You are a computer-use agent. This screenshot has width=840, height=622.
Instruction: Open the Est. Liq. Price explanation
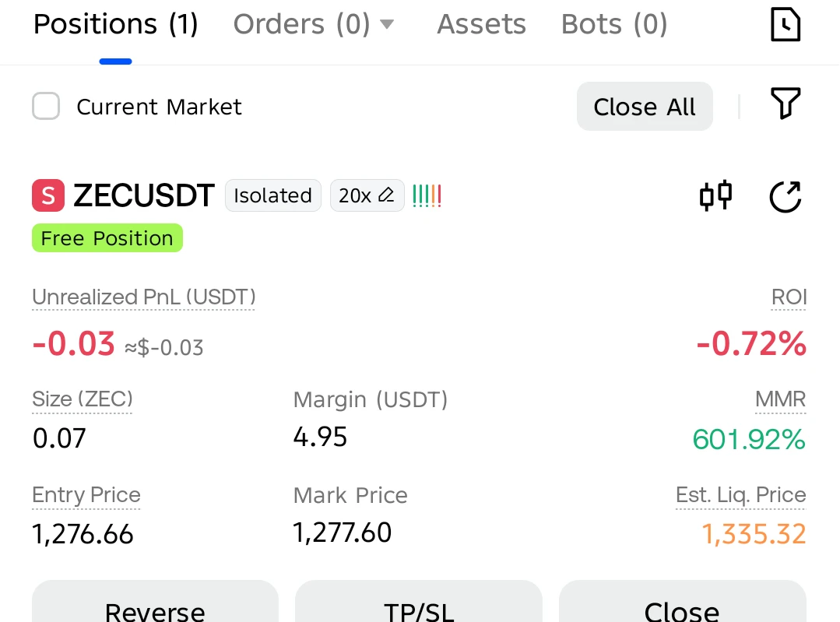(740, 495)
